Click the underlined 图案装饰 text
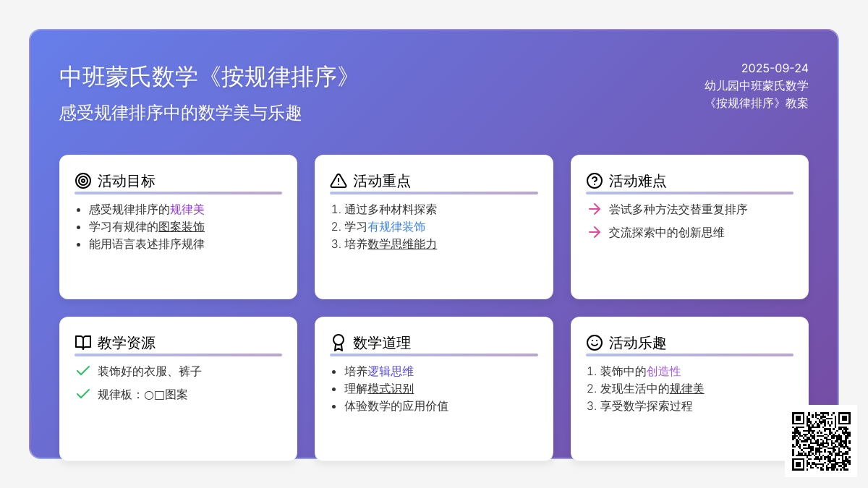The image size is (868, 488). [x=182, y=227]
